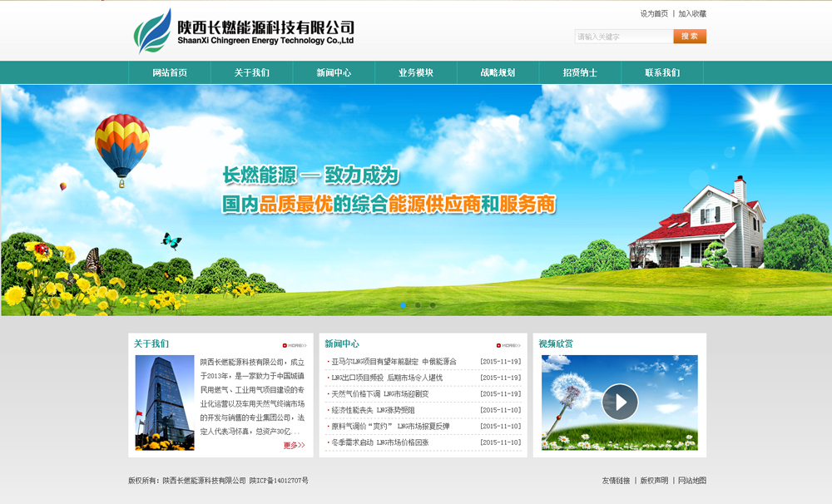Click the 搜索 search button
The width and height of the screenshot is (832, 504).
coord(690,37)
